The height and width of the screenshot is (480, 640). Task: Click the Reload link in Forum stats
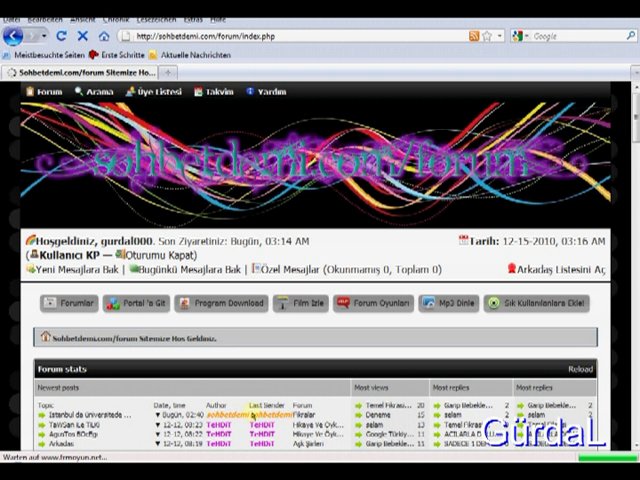click(x=580, y=369)
